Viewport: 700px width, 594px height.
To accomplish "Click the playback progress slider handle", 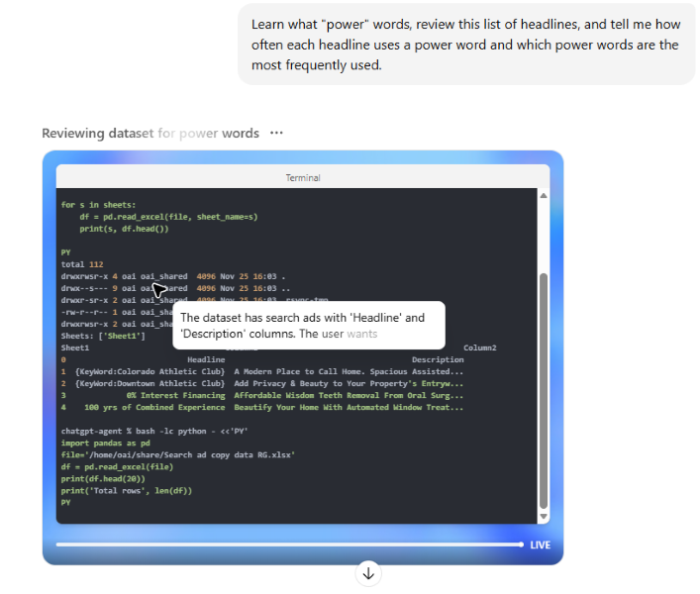I will tap(522, 544).
